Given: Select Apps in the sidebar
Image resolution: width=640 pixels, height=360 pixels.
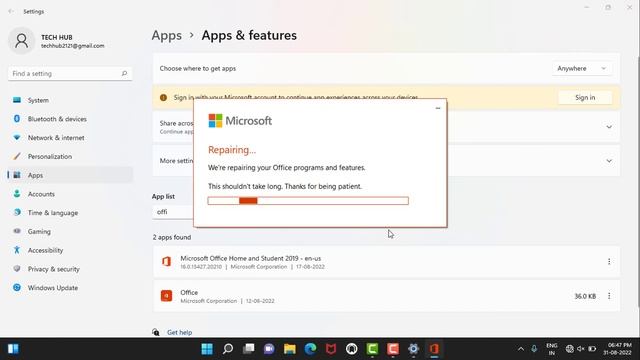Looking at the screenshot, I should click(70, 175).
